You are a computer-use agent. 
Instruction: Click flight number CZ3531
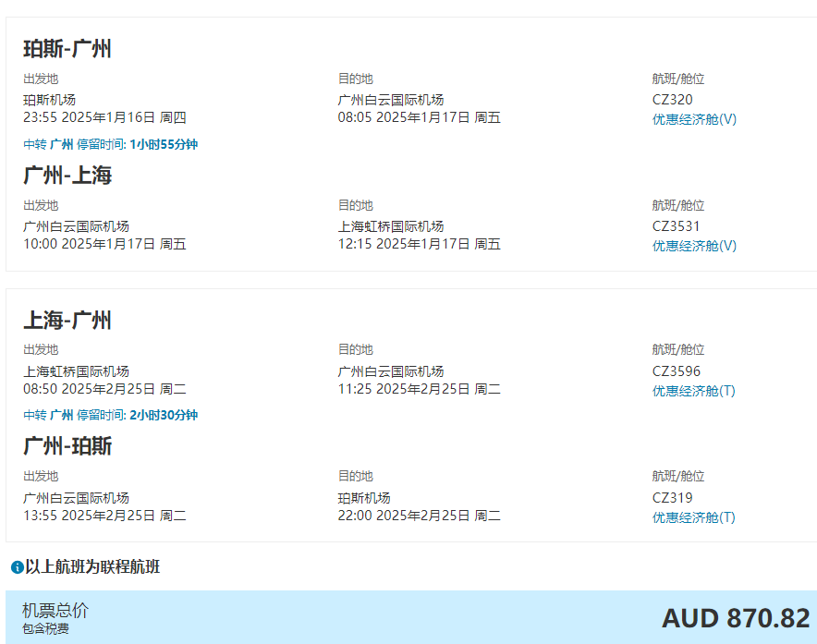coord(676,226)
